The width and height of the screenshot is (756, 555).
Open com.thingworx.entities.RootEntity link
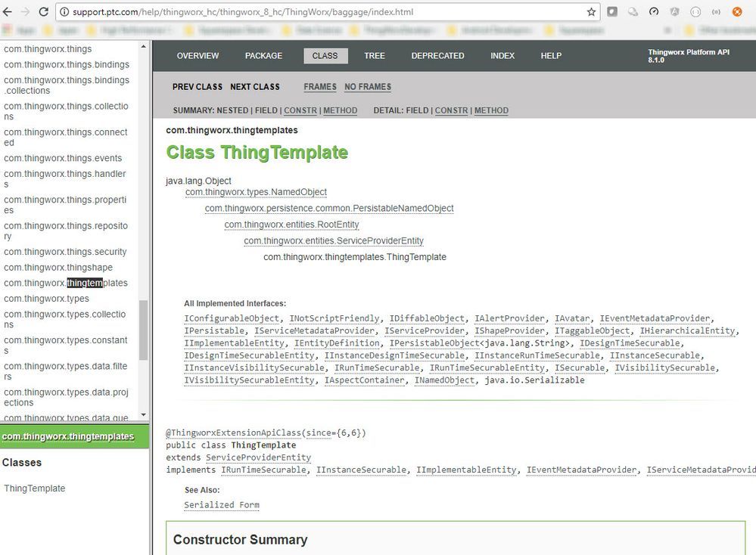click(x=291, y=225)
